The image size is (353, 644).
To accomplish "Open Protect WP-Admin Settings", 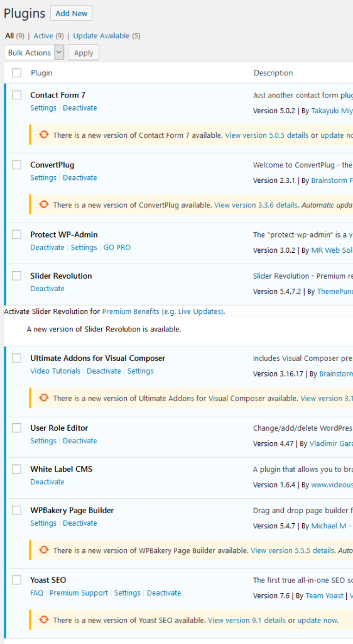I will click(x=84, y=247).
